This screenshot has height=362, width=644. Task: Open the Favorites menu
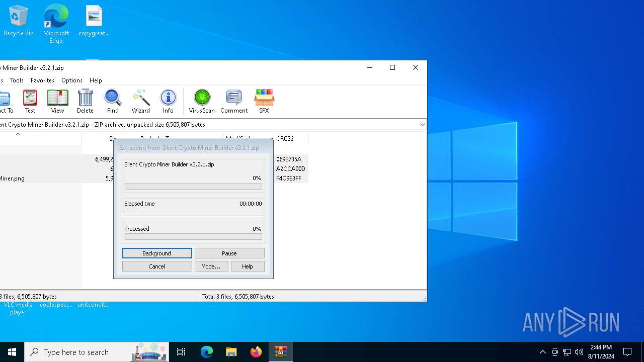(x=42, y=80)
